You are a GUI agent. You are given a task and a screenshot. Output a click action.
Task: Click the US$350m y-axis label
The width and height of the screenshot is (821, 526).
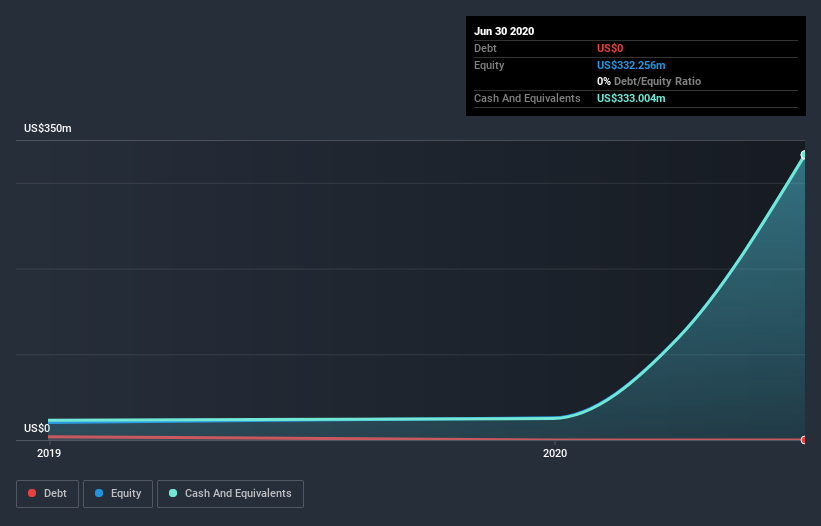[48, 128]
